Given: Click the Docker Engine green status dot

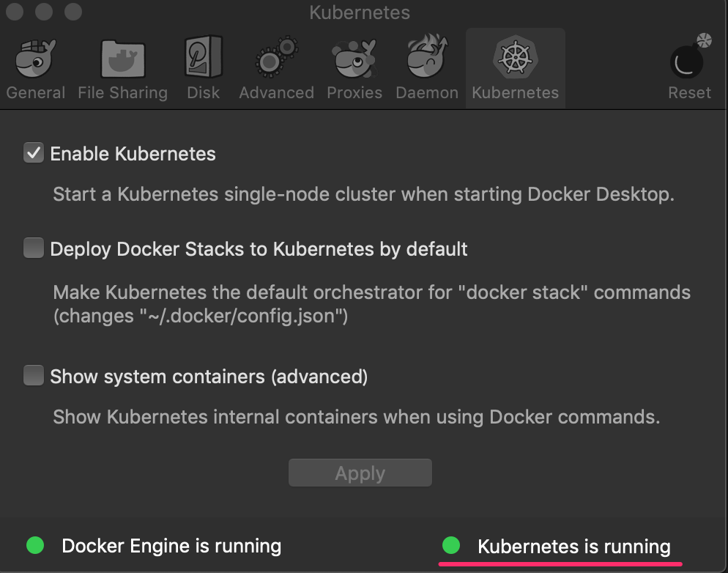Looking at the screenshot, I should tap(35, 545).
